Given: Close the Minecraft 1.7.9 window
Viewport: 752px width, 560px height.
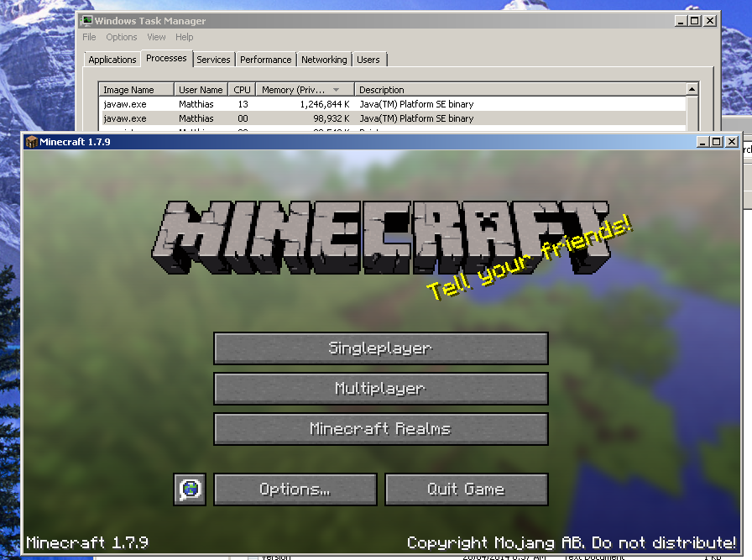Looking at the screenshot, I should coord(731,142).
